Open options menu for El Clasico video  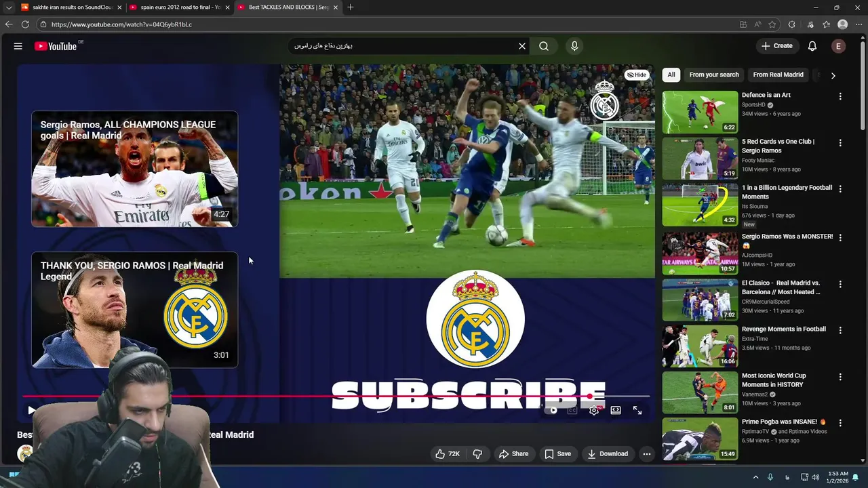pyautogui.click(x=840, y=284)
